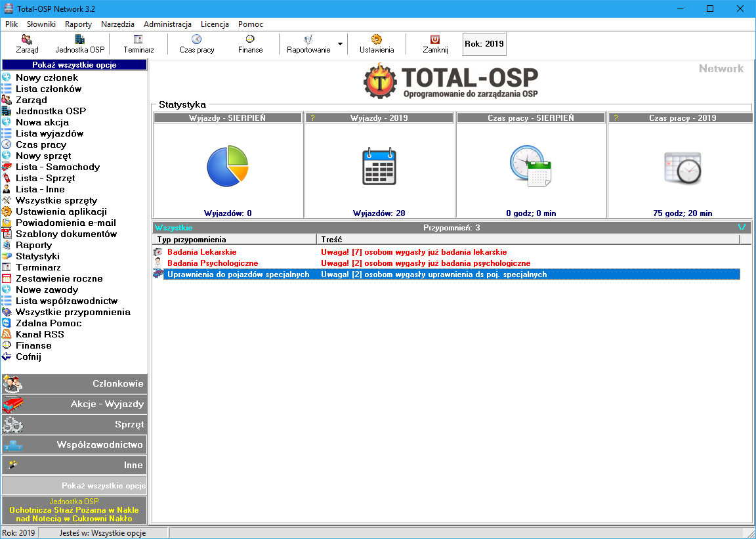The width and height of the screenshot is (756, 539).
Task: Expand the Współzawodnictwo sidebar section
Action: tap(74, 445)
